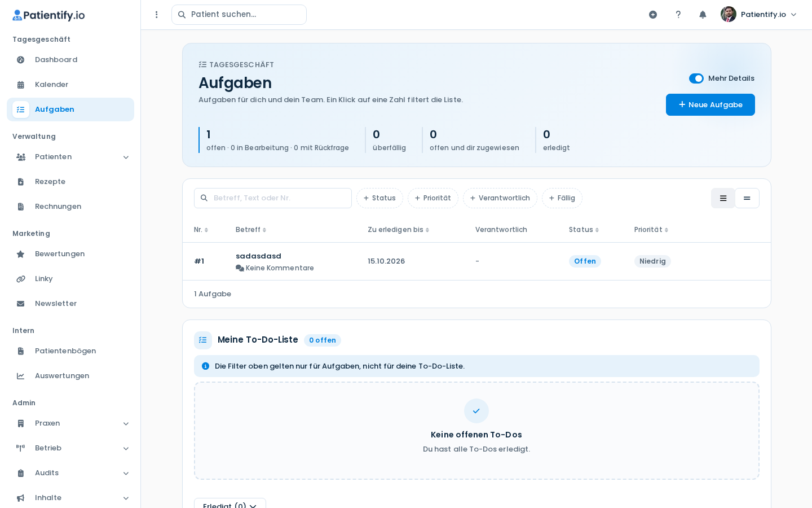Click the Auswertungen chart icon
This screenshot has width=812, height=508.
(x=21, y=376)
